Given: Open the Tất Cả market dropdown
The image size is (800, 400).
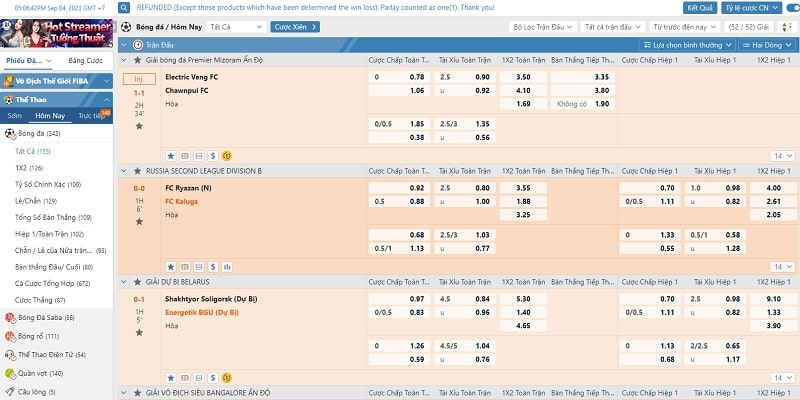Looking at the screenshot, I should click(236, 27).
